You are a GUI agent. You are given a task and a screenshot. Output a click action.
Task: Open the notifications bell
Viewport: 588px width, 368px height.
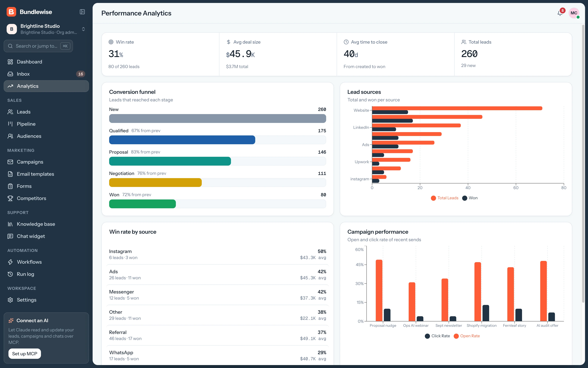tap(560, 13)
